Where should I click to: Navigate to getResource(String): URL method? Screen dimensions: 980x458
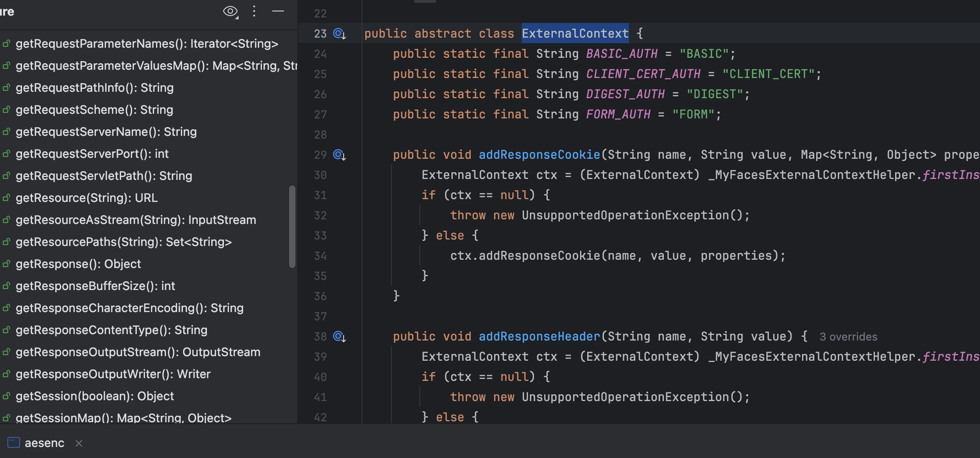(86, 198)
